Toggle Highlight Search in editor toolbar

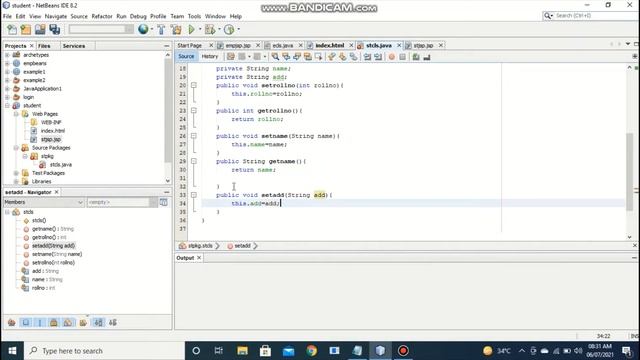click(308, 57)
